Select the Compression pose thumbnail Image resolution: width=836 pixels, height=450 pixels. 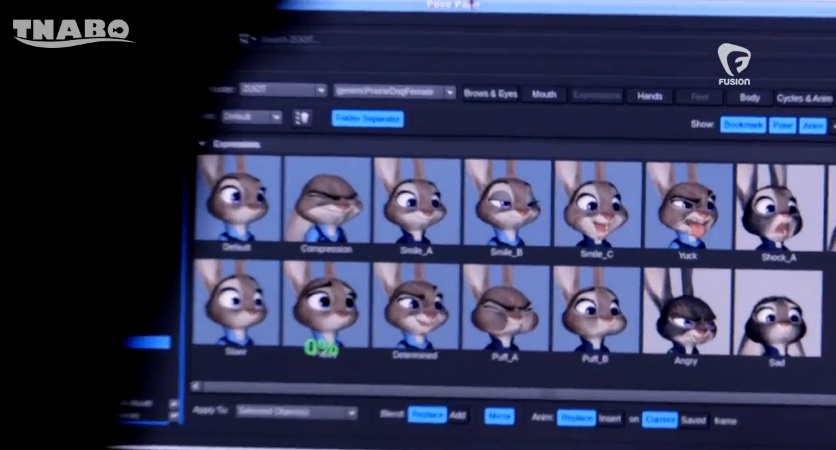[x=327, y=200]
